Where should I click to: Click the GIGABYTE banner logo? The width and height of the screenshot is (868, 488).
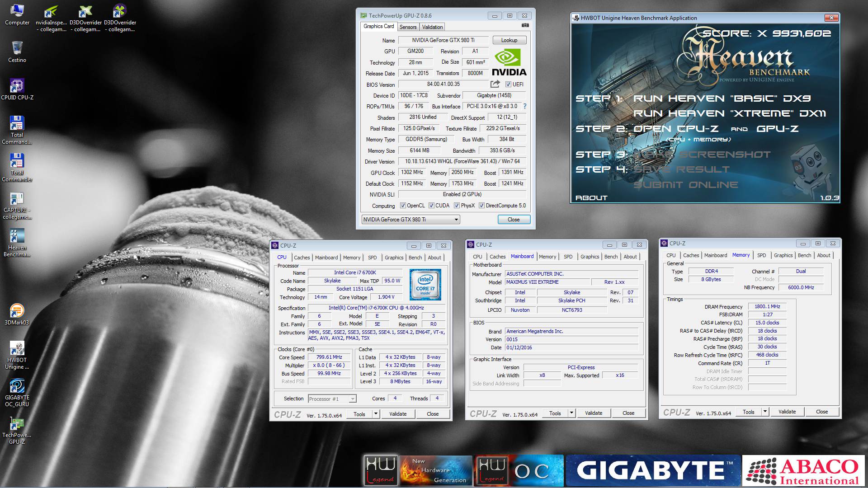point(653,470)
